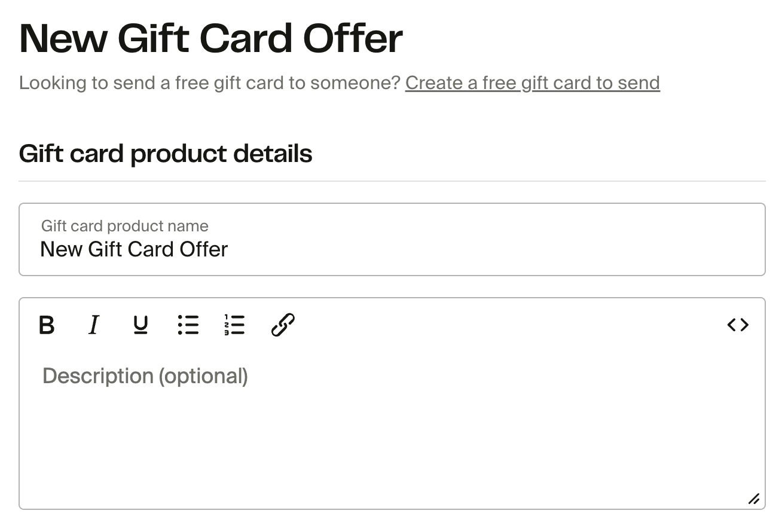Click the "Description (optional)" placeholder text

pos(145,376)
